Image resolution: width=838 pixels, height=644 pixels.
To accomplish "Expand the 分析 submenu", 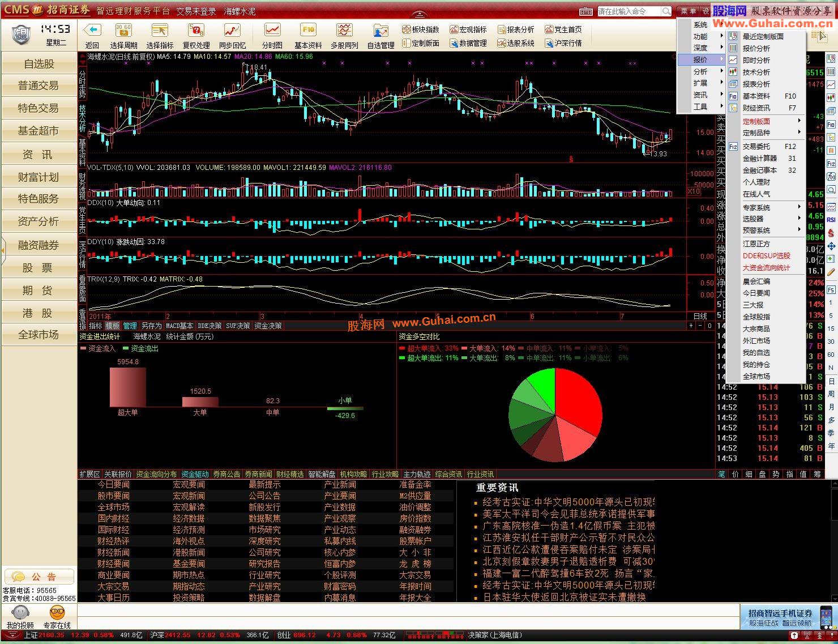I will (702, 72).
